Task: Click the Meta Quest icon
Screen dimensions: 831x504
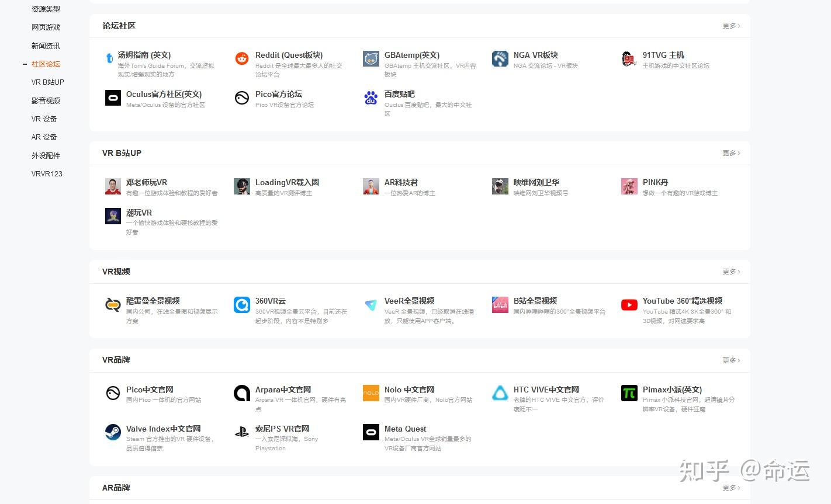Action: point(371,432)
